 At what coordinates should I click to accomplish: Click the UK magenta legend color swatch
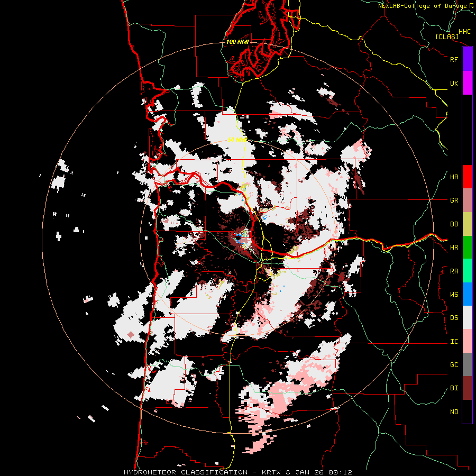[x=467, y=83]
